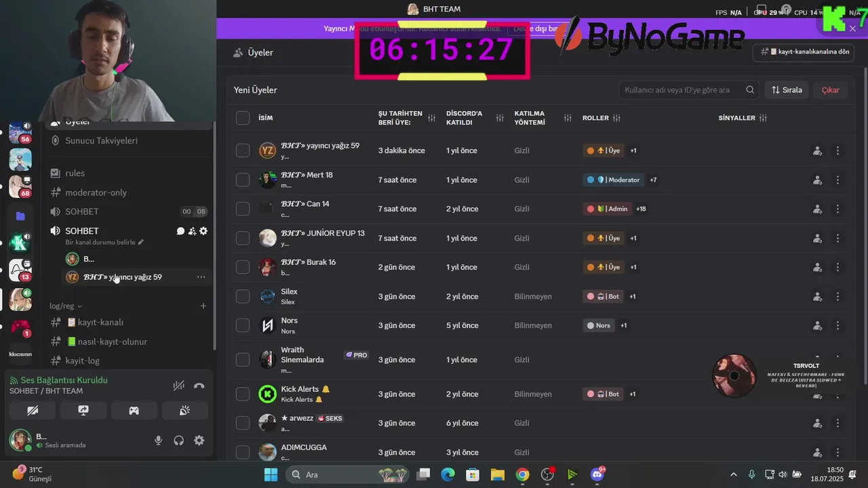The height and width of the screenshot is (488, 868).
Task: Open more options for Can 14 row
Action: (837, 209)
